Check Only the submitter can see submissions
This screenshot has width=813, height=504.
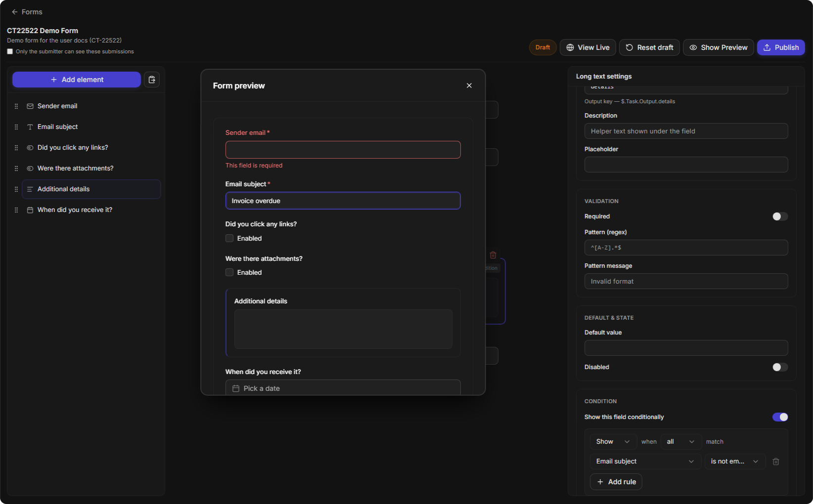[x=10, y=51]
